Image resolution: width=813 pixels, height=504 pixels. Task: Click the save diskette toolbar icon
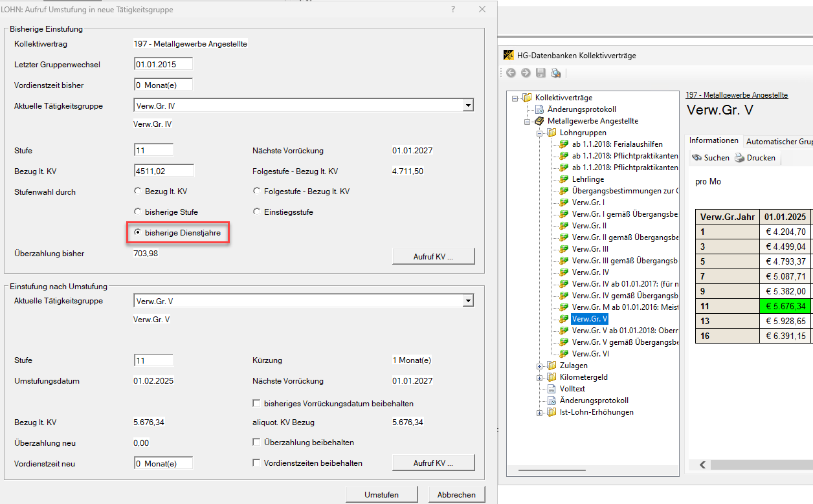(540, 73)
